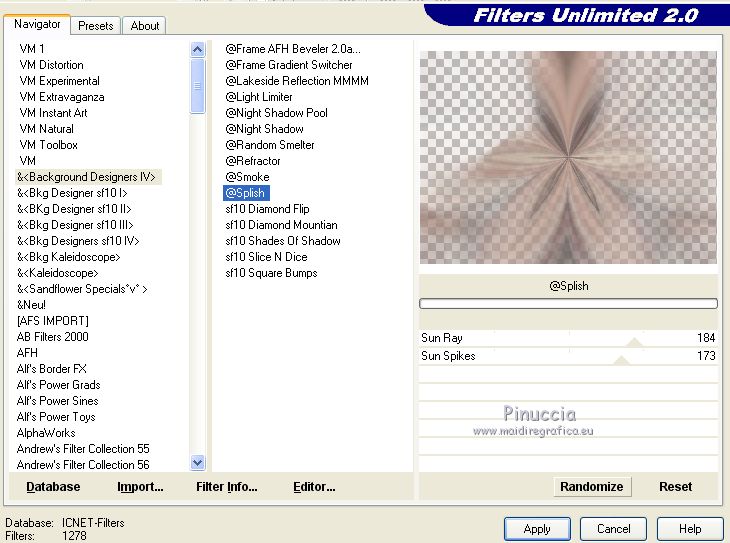
Task: Switch to the Navigator tab
Action: point(37,24)
